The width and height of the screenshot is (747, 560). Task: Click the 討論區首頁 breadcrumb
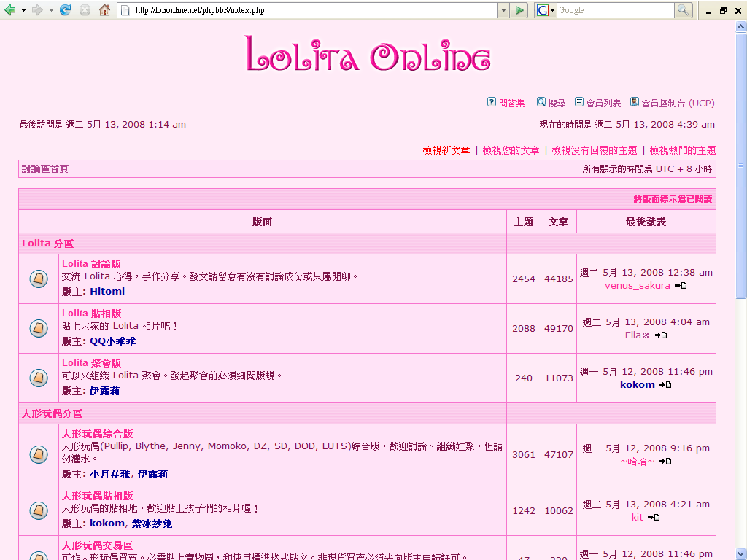click(45, 169)
